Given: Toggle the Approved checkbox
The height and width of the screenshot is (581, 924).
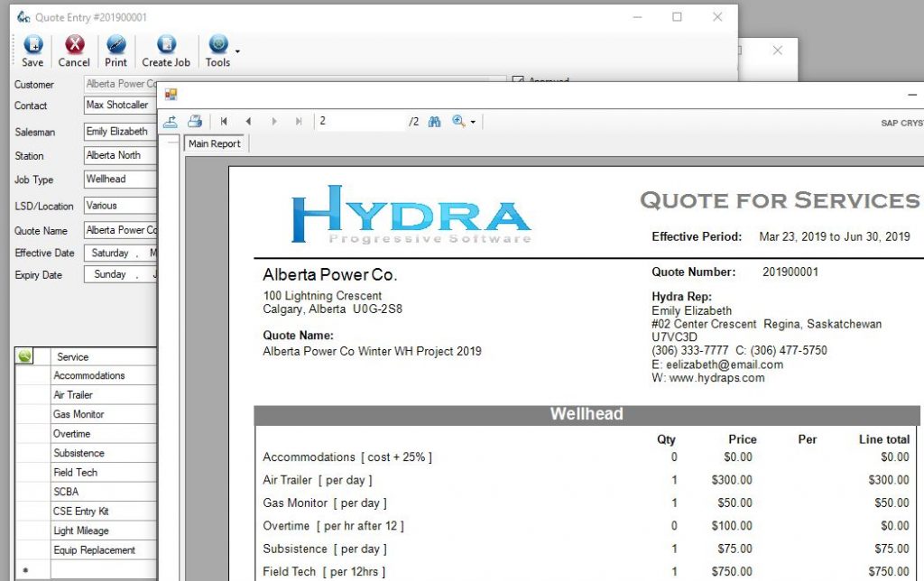Looking at the screenshot, I should click(517, 79).
